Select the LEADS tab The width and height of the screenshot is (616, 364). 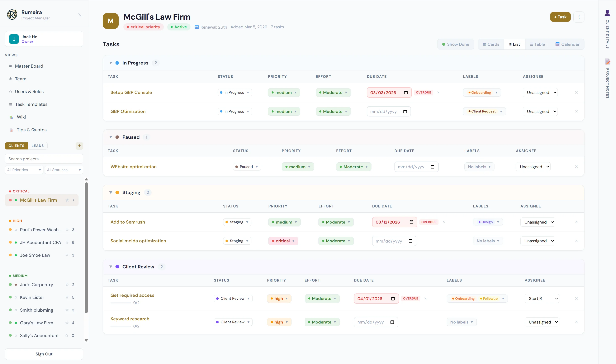[38, 146]
